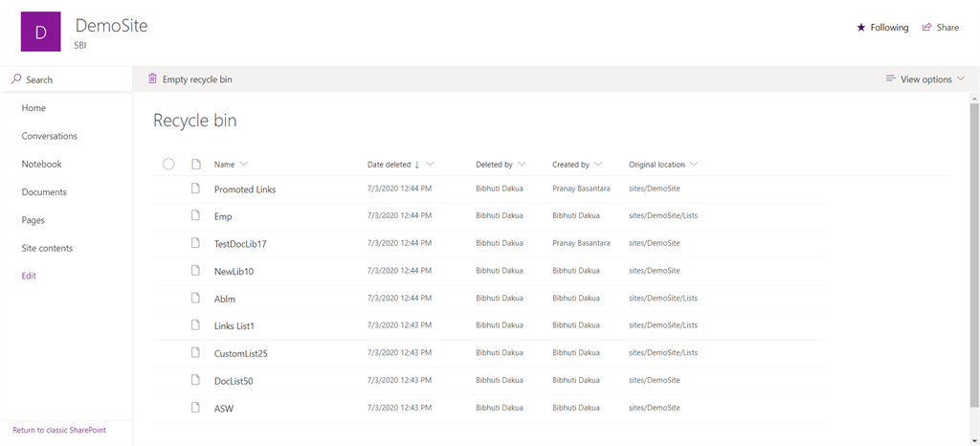Select the Promoted Links item name

tap(245, 190)
